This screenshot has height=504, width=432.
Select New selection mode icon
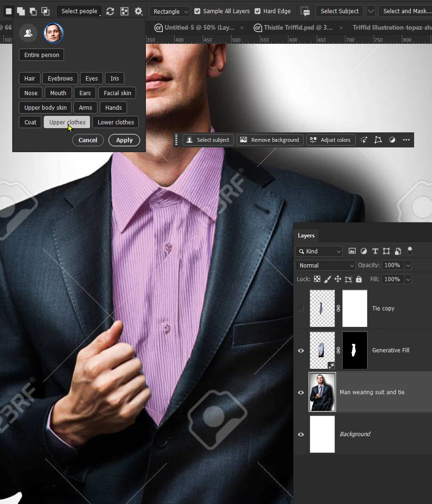(8, 11)
